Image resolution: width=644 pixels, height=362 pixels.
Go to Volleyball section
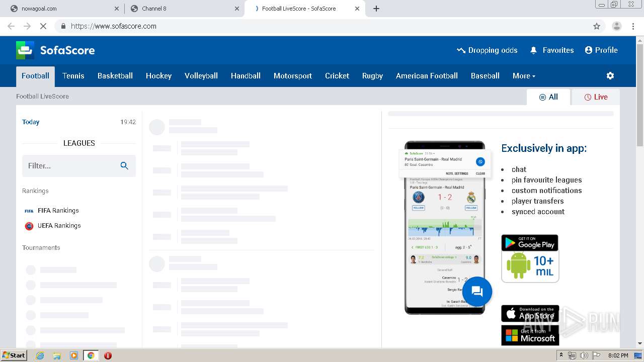tap(201, 76)
